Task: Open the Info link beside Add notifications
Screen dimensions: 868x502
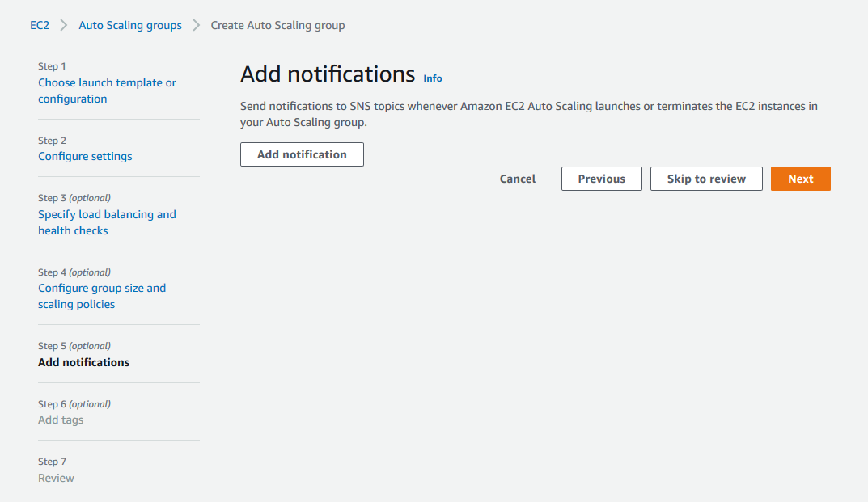Action: pyautogui.click(x=432, y=78)
